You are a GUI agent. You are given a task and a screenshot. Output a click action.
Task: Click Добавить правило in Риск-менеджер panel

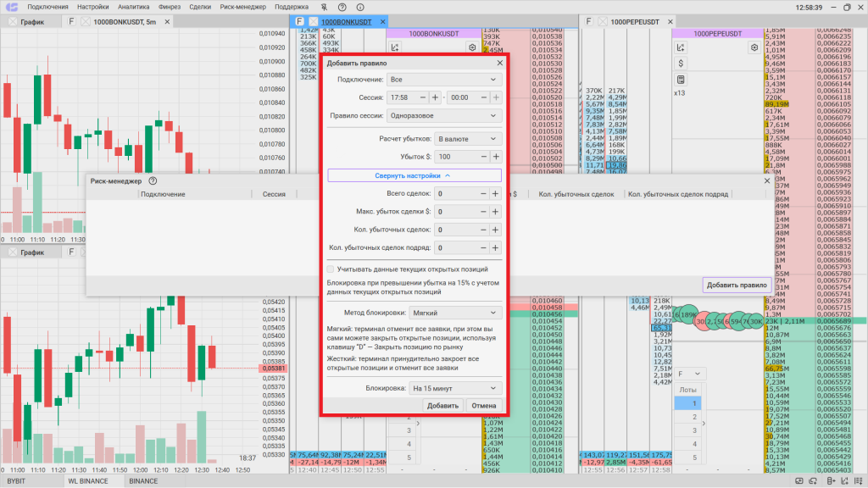(737, 285)
